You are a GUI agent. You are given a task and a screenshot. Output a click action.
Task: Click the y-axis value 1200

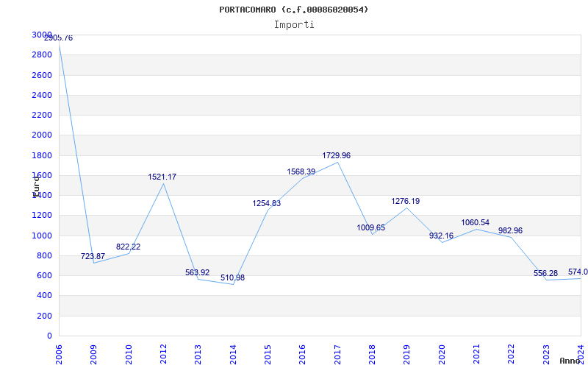click(42, 215)
